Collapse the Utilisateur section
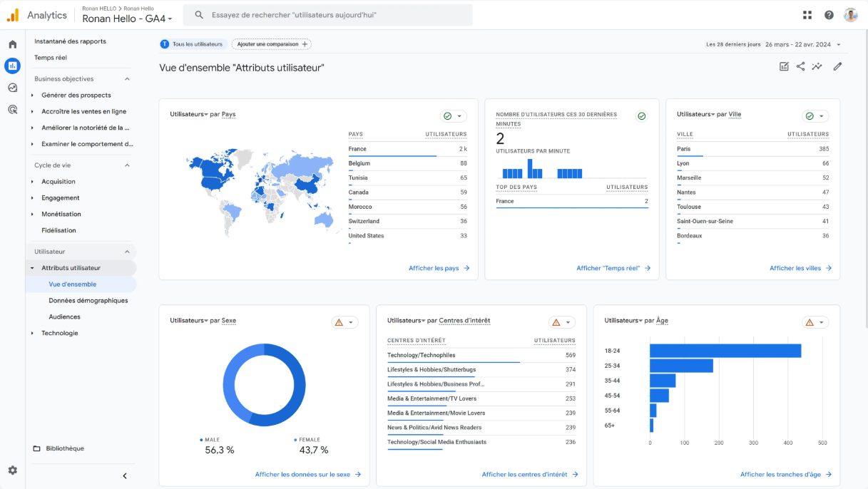Screen dimensions: 868x489 tap(128, 252)
